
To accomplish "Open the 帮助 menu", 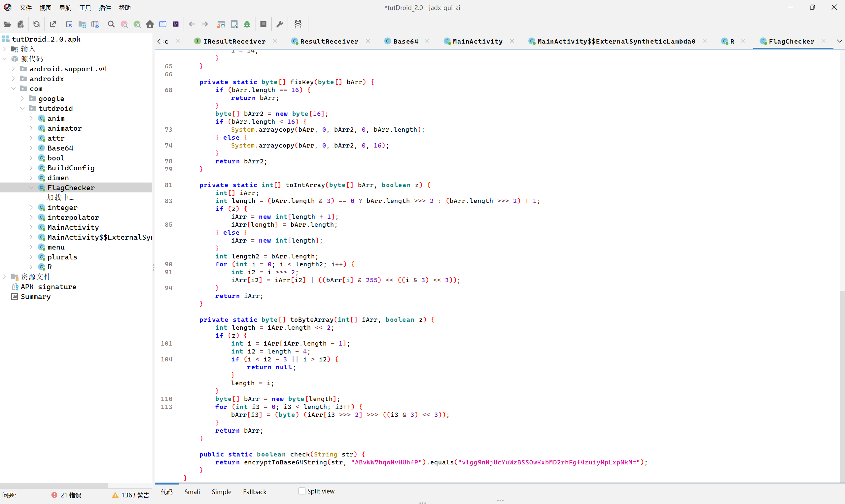I will point(125,8).
